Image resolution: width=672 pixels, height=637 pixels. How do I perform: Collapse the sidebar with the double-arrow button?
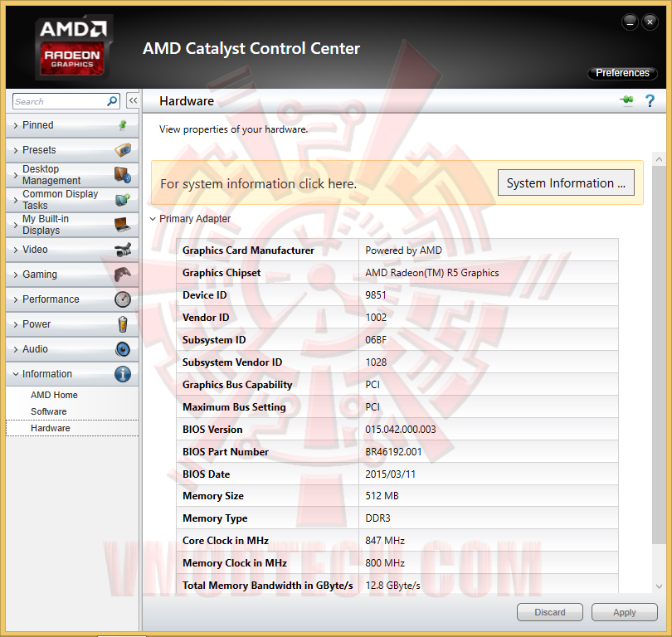[134, 101]
